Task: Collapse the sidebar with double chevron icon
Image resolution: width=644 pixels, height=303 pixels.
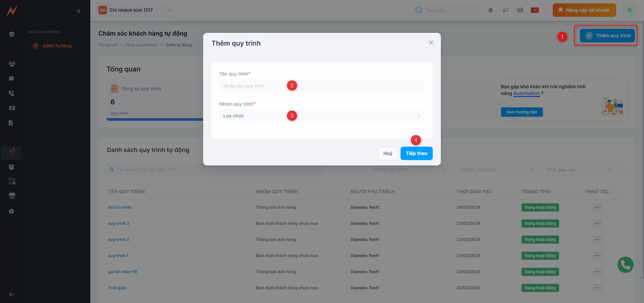Action: pos(78,11)
